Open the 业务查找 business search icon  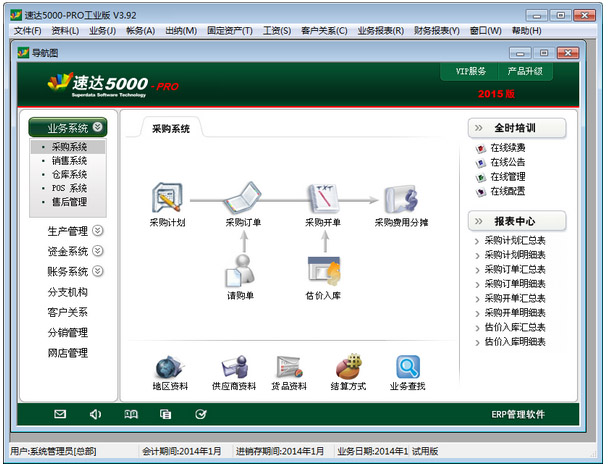point(408,367)
